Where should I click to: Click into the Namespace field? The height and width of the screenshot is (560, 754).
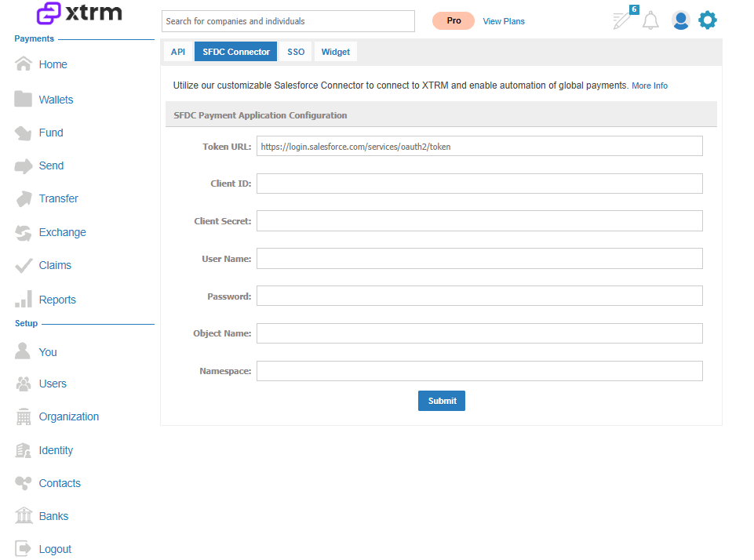[x=479, y=371]
